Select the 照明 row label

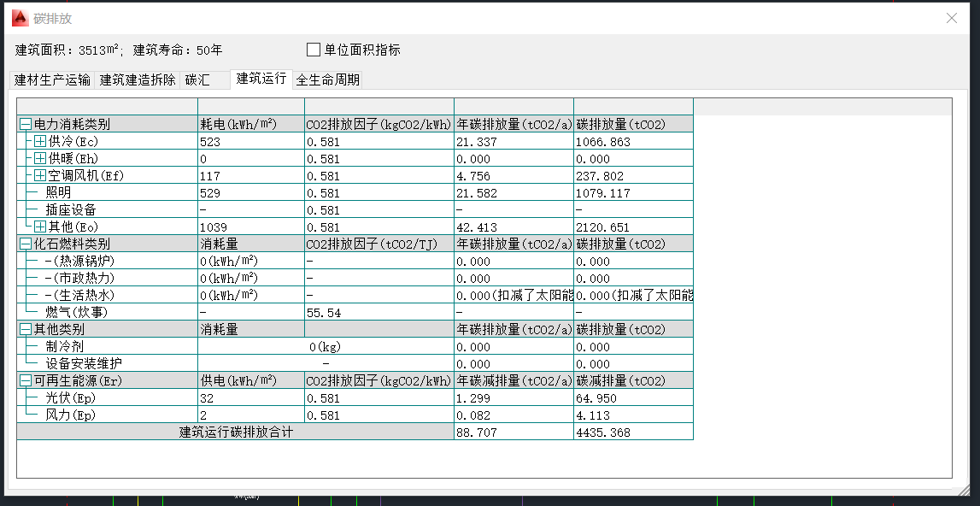60,193
